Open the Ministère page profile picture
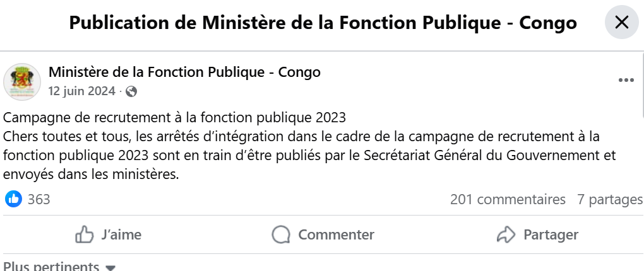 22,81
